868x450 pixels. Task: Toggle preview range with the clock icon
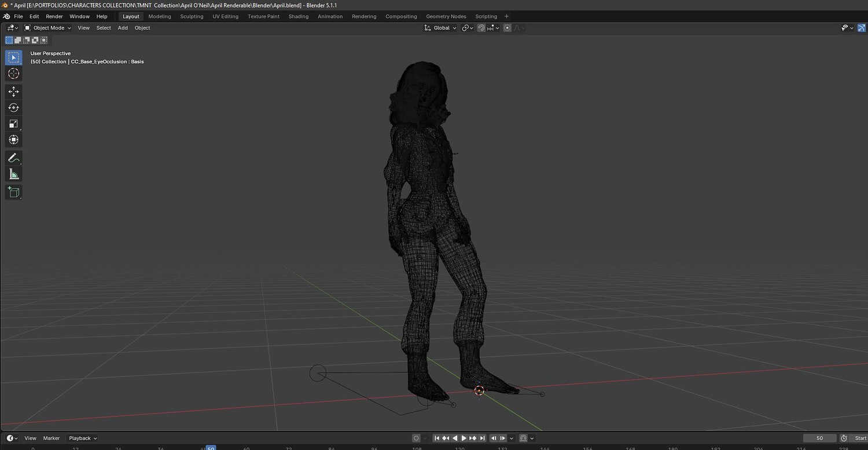click(844, 438)
